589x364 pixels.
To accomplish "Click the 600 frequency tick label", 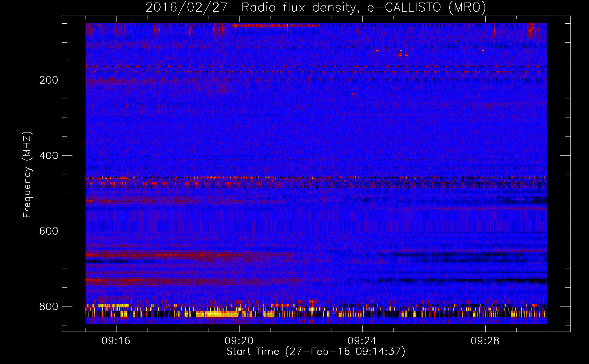I will (x=49, y=231).
